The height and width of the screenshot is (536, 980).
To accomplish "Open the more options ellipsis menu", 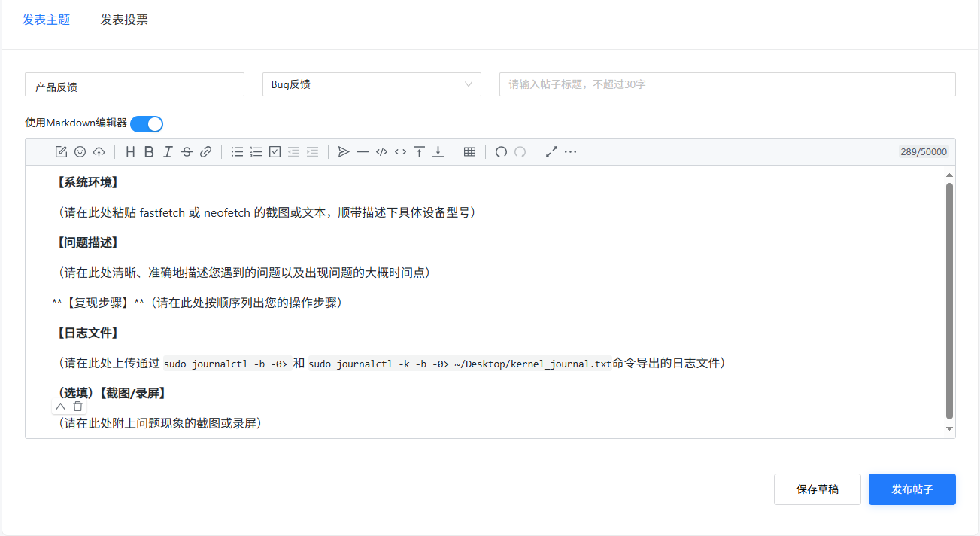I will [x=570, y=152].
